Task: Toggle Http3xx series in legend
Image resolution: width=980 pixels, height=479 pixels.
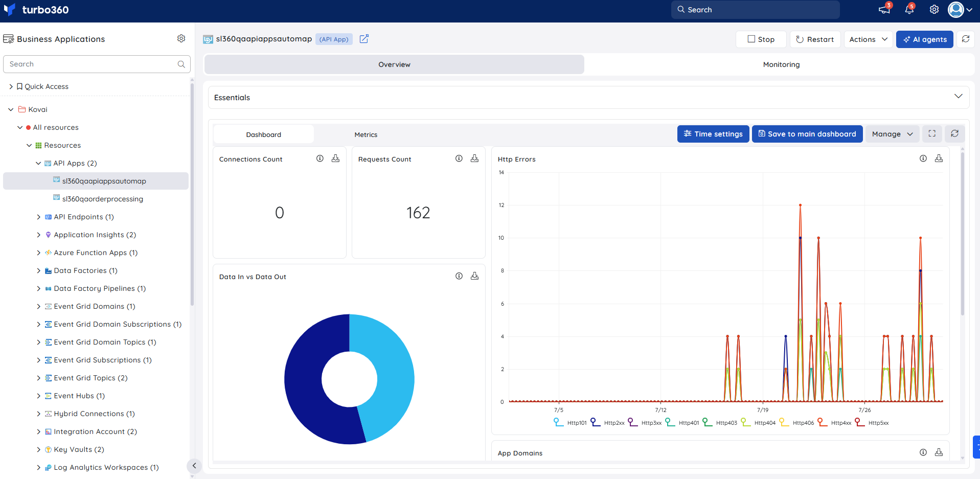Action: pyautogui.click(x=645, y=422)
